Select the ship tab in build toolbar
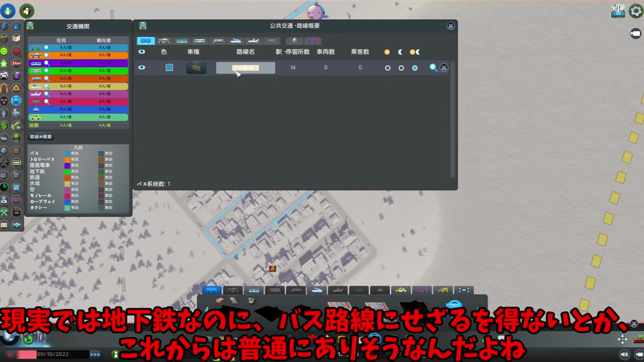 (x=317, y=290)
